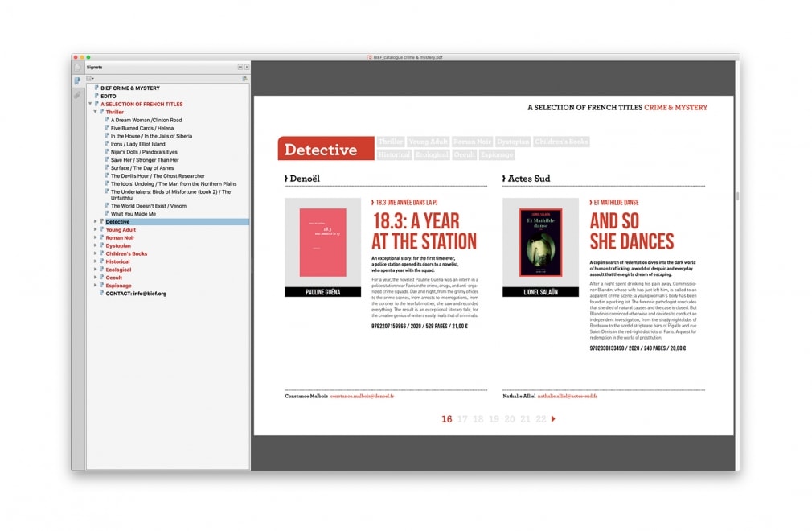Viewport: 812px width, 531px height.
Task: Expand the Young Adult bookmark
Action: 96,229
